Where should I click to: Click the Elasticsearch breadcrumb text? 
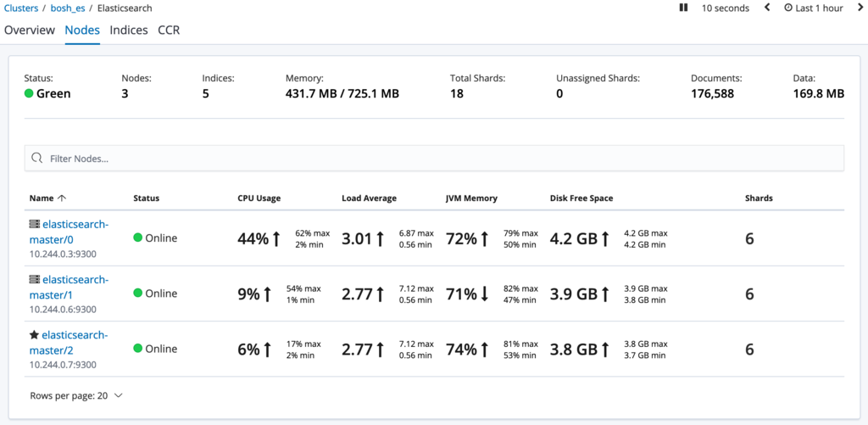click(x=125, y=8)
